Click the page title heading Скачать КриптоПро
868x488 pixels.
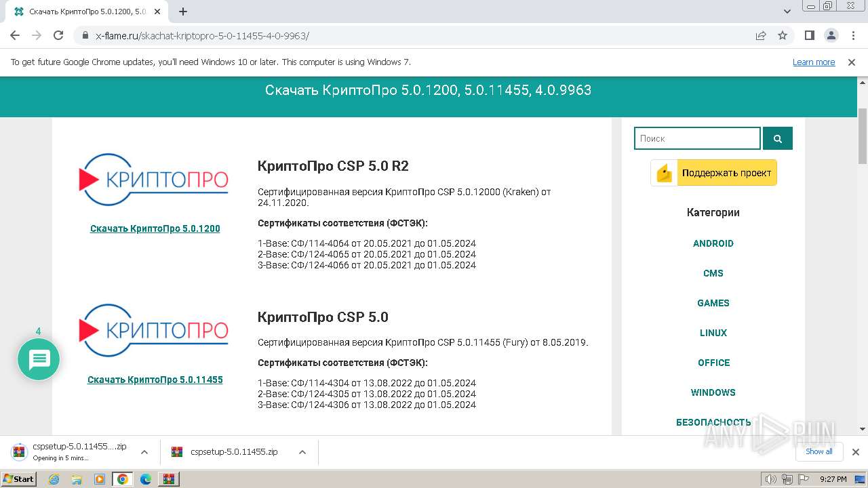428,90
